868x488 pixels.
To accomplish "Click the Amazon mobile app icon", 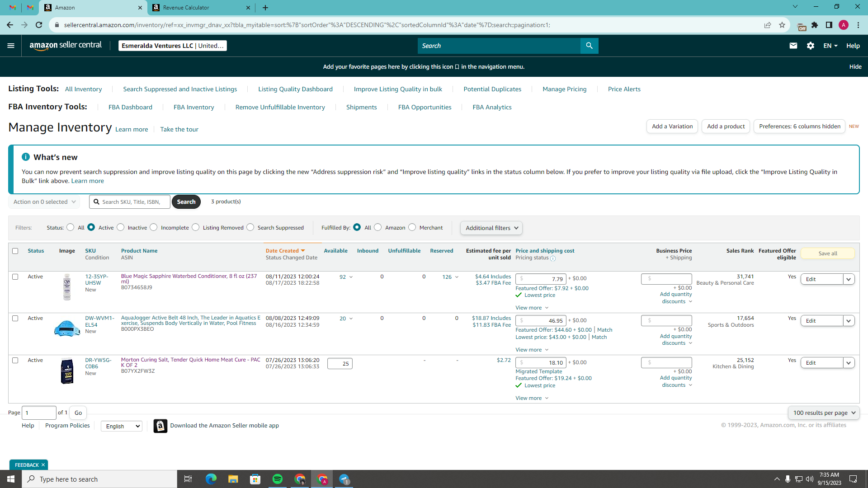I will pos(160,426).
